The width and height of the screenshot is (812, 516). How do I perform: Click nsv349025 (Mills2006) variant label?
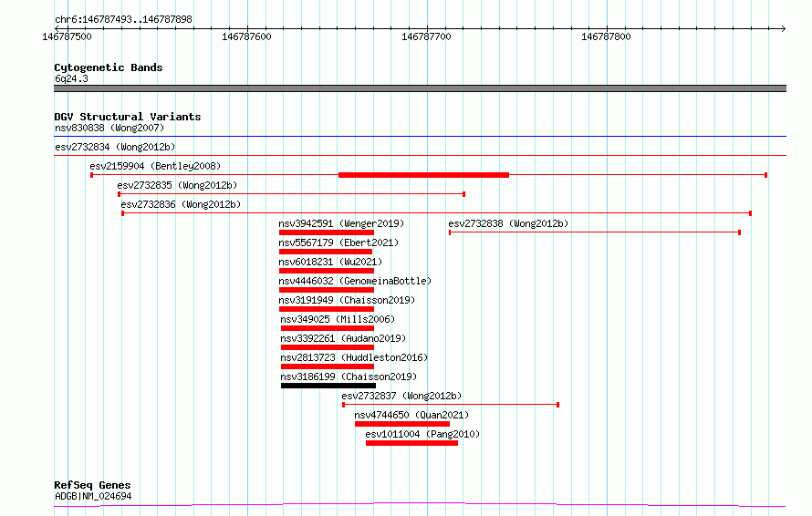click(x=338, y=319)
